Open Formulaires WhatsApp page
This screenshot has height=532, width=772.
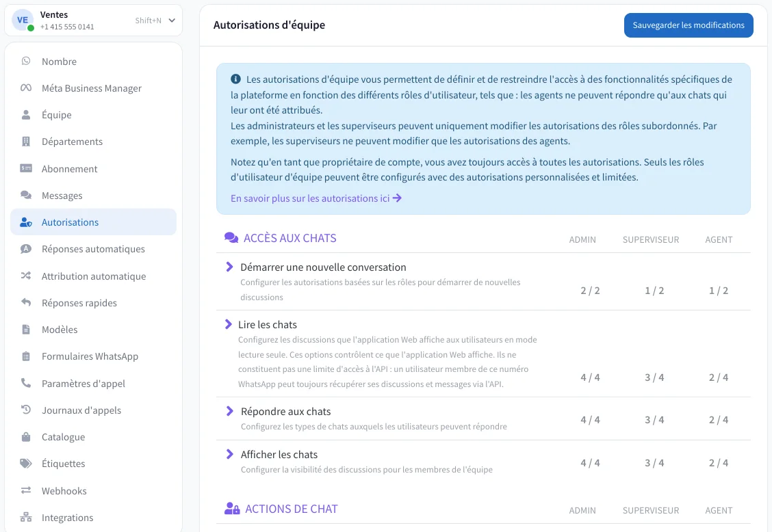94,356
